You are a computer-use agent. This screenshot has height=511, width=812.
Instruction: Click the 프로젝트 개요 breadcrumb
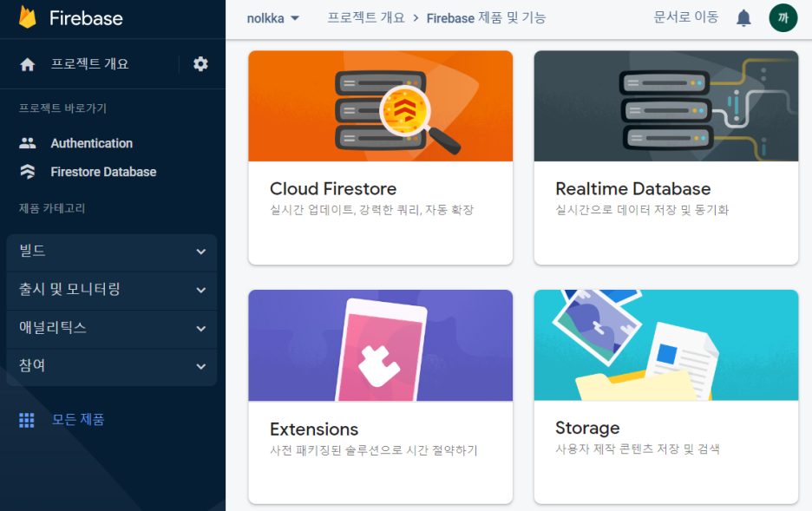(366, 17)
